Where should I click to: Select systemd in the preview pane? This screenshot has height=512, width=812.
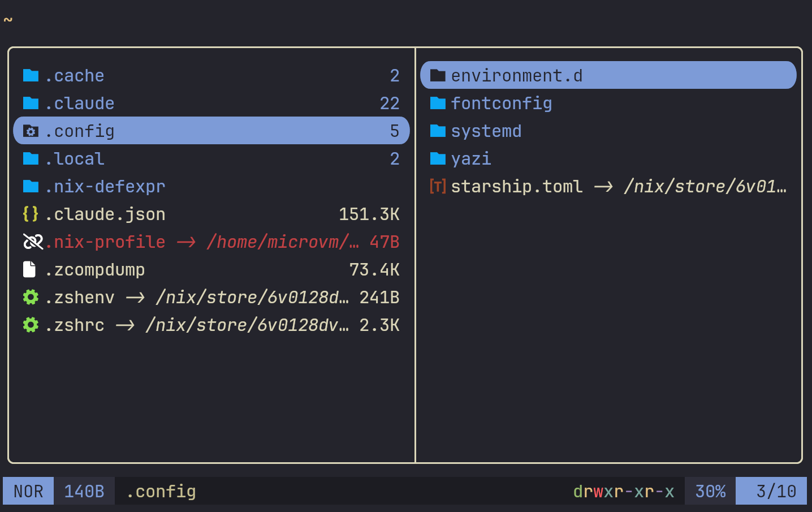pyautogui.click(x=486, y=131)
